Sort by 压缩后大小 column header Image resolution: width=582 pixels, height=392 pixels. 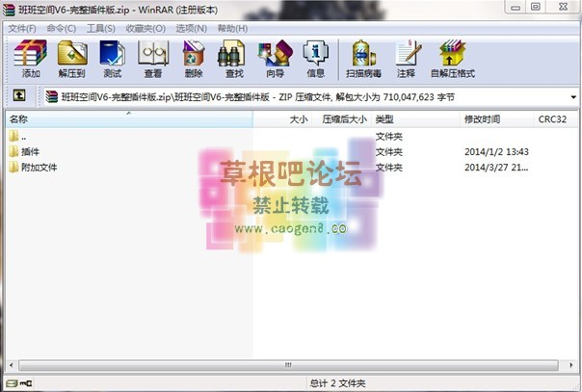click(x=342, y=119)
